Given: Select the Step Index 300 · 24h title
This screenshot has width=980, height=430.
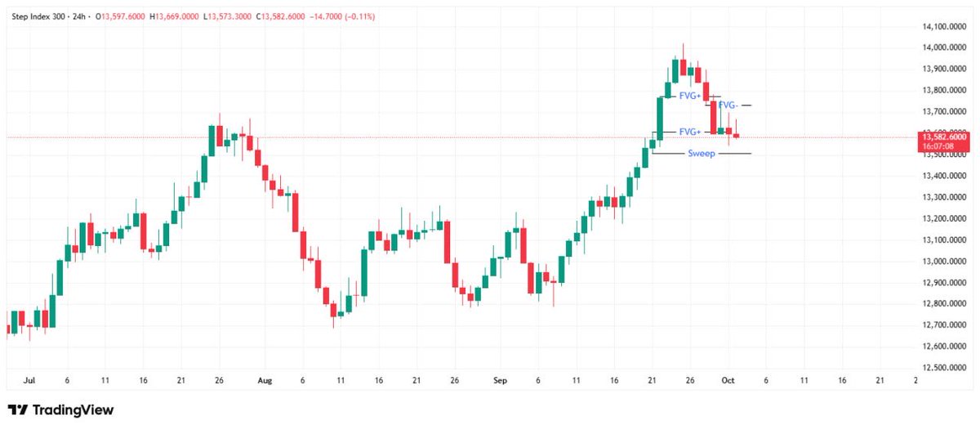Looking at the screenshot, I should click(x=47, y=16).
